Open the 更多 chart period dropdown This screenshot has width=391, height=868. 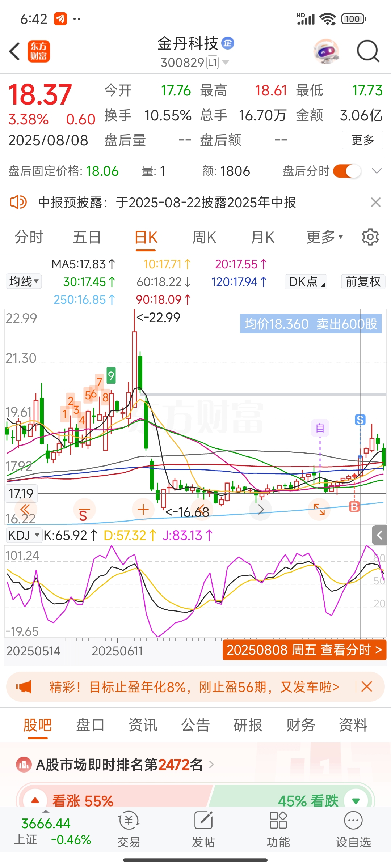325,237
